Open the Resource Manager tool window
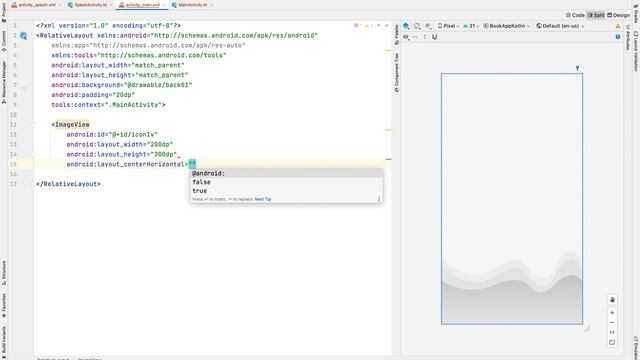This screenshot has height=360, width=640. point(4,82)
